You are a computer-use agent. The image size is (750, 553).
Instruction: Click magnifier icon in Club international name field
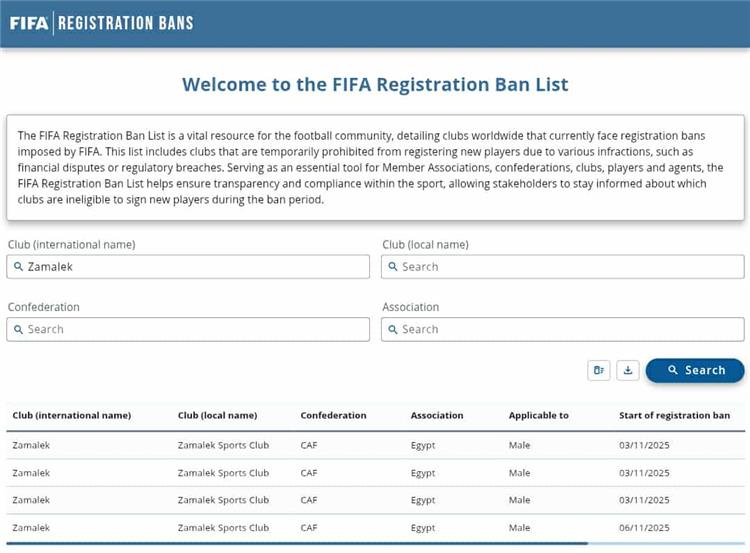[x=18, y=267]
